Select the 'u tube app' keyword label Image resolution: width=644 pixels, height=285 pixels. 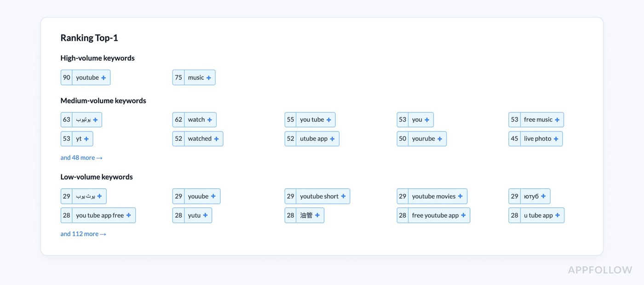[538, 215]
